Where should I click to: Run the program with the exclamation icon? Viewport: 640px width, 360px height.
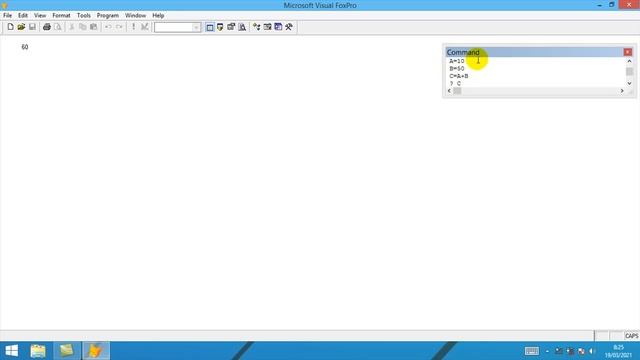pos(133,27)
